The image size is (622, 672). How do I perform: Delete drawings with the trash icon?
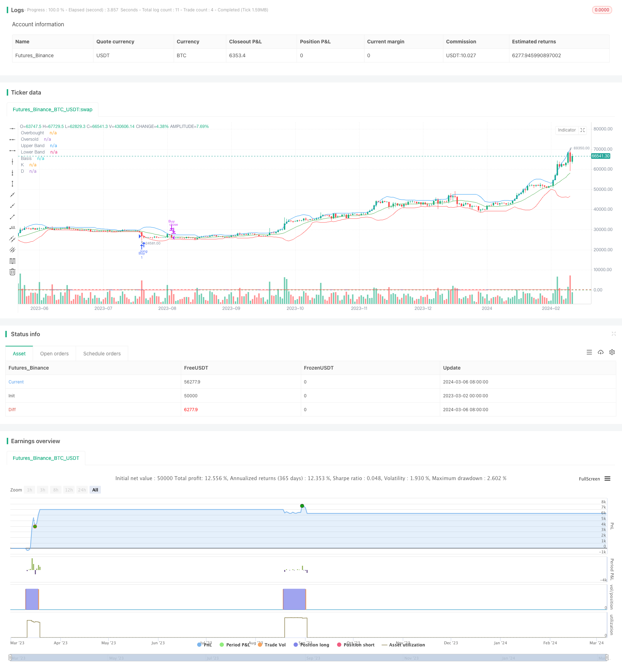click(x=12, y=272)
